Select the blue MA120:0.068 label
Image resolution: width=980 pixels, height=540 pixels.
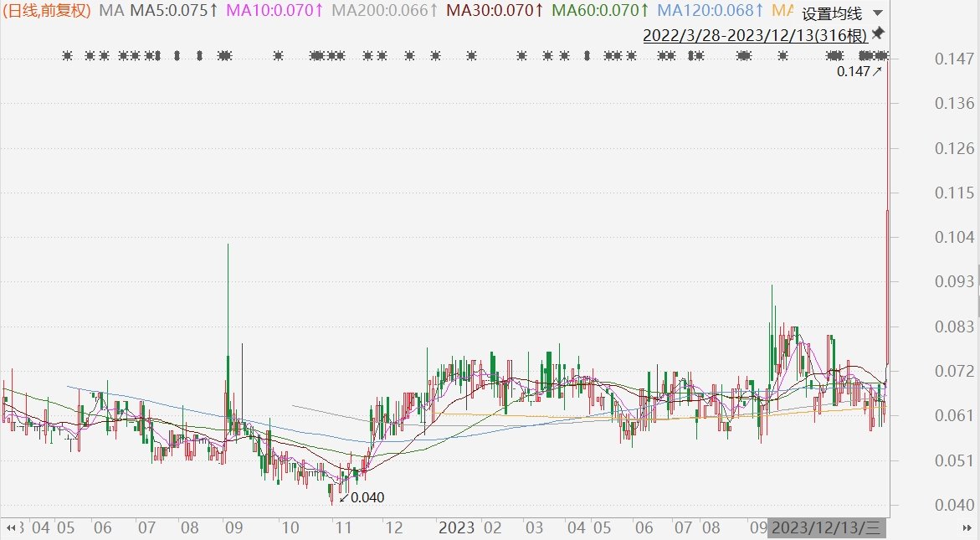[711, 11]
